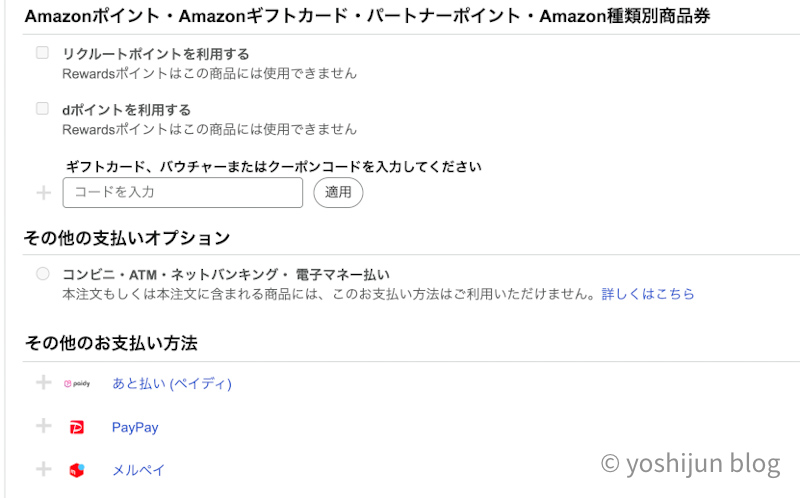Screen dimensions: 800x498
Task: Expand the あと払い (ペイディ) plus icon
Action: 43,382
